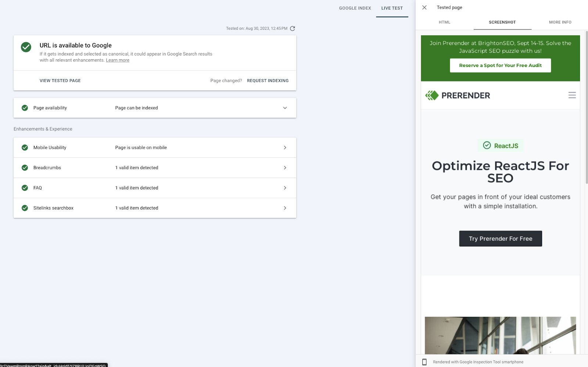Click the FAQ checkmark icon
The image size is (588, 367).
[x=25, y=188]
